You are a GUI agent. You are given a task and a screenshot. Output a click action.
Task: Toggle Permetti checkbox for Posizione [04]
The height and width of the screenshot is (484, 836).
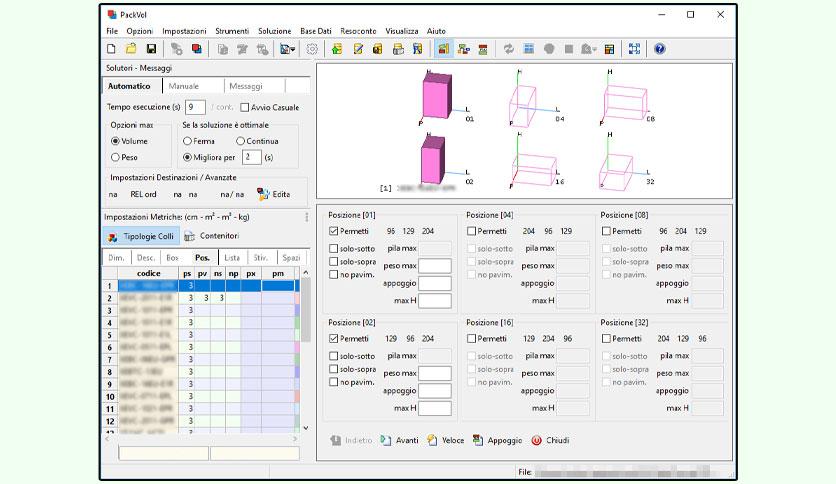point(471,231)
